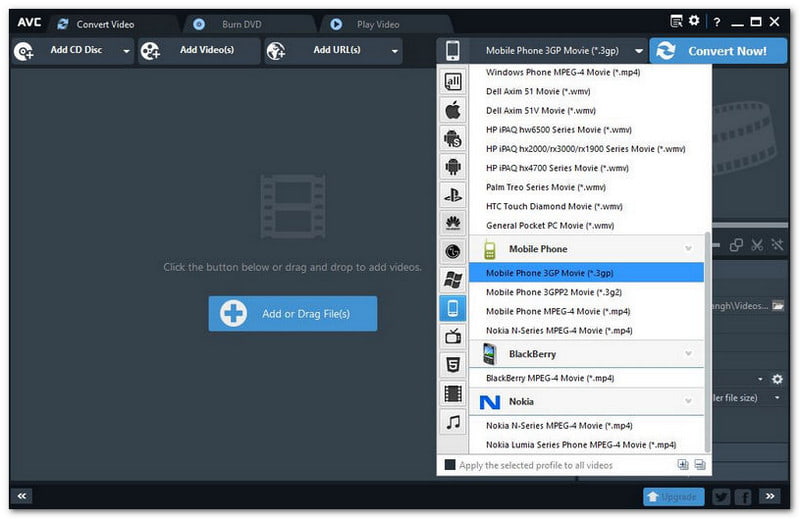Image resolution: width=800 pixels, height=519 pixels.
Task: Click the collapse all groups icon
Action: pyautogui.click(x=700, y=464)
